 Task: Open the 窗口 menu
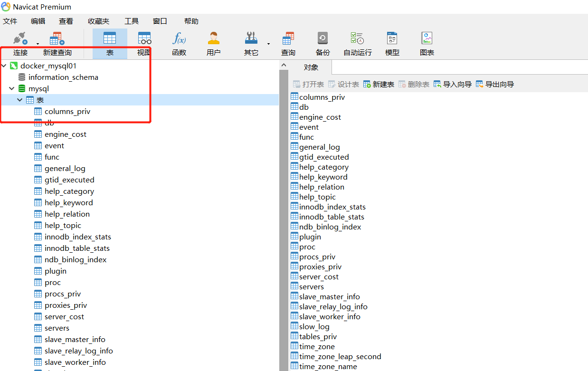(160, 21)
